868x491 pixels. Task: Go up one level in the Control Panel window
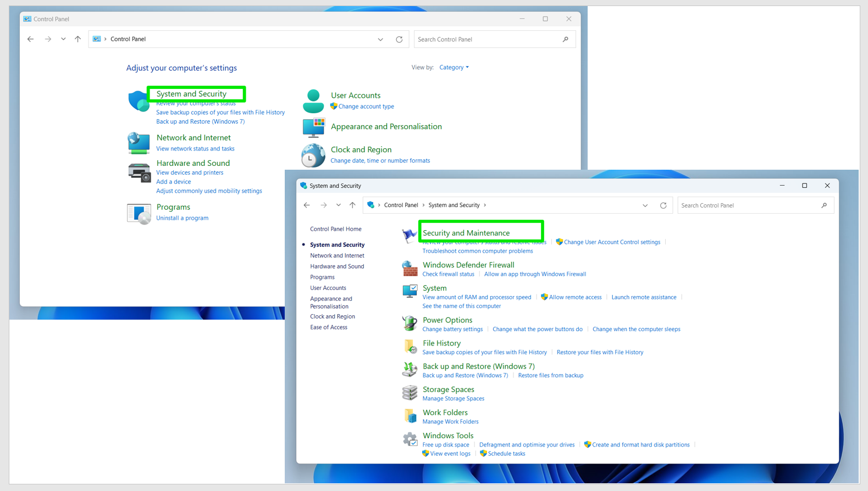(78, 39)
